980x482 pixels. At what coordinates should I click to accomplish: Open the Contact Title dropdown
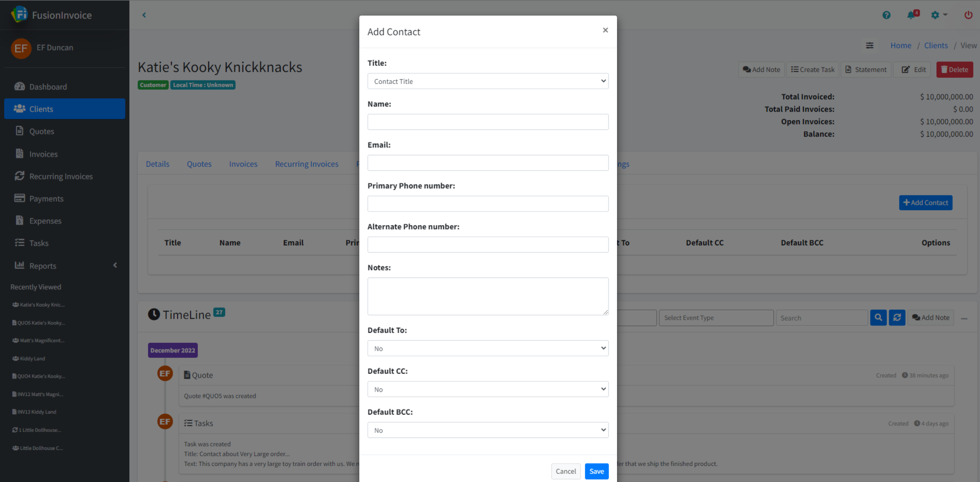(488, 81)
